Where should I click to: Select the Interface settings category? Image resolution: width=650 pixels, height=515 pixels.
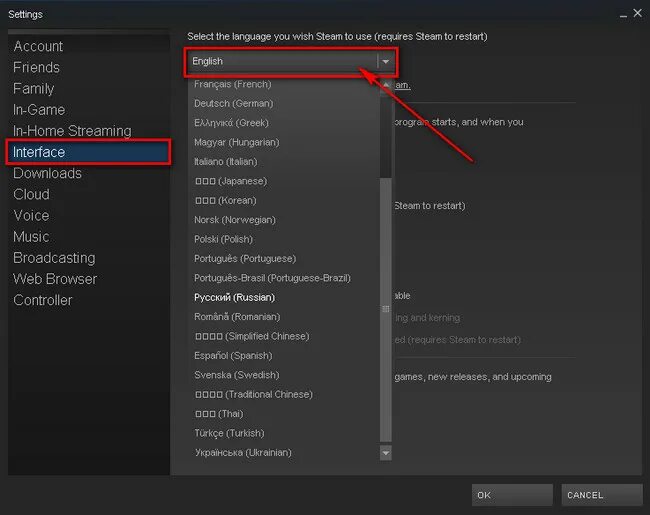pyautogui.click(x=88, y=152)
